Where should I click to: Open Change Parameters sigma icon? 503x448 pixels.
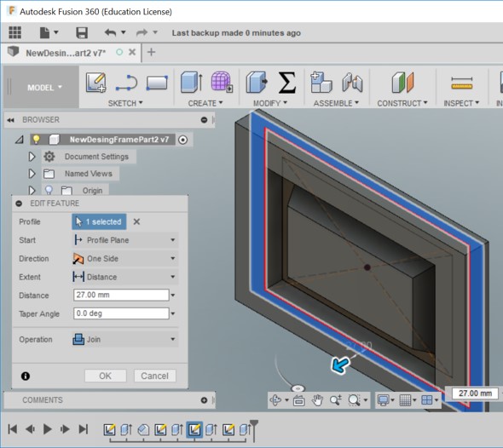point(286,83)
